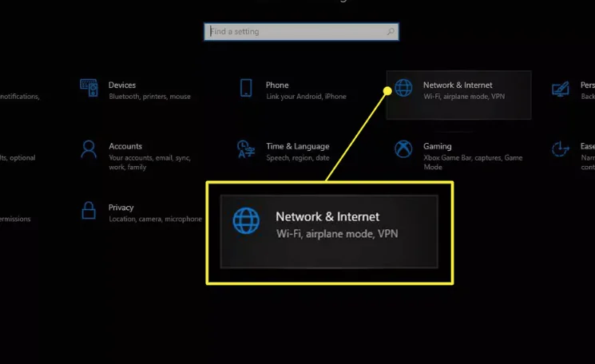595x364 pixels.
Task: Click 'Xbox Game Bar, captures, Game Mode' text
Action: click(x=473, y=162)
